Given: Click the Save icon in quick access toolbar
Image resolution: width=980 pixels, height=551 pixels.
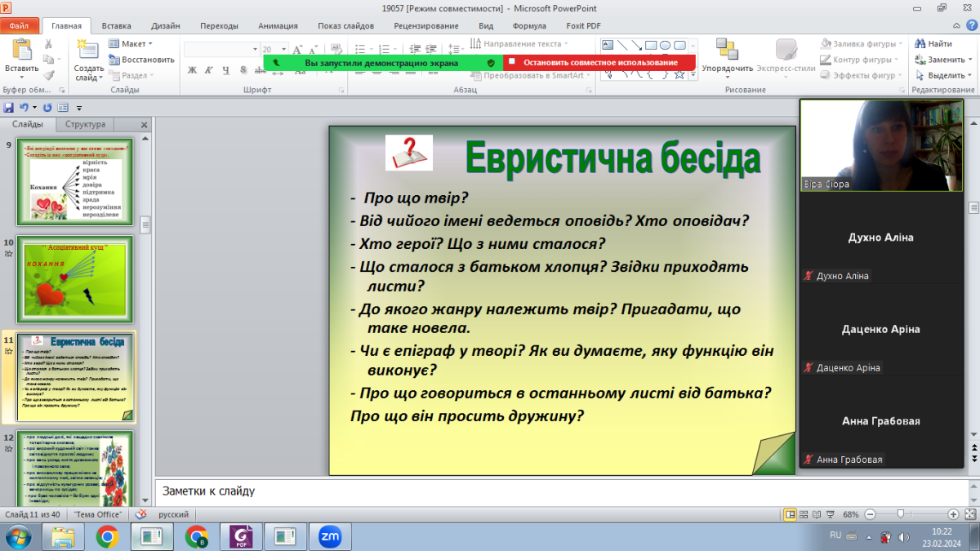Looking at the screenshot, I should (8, 107).
